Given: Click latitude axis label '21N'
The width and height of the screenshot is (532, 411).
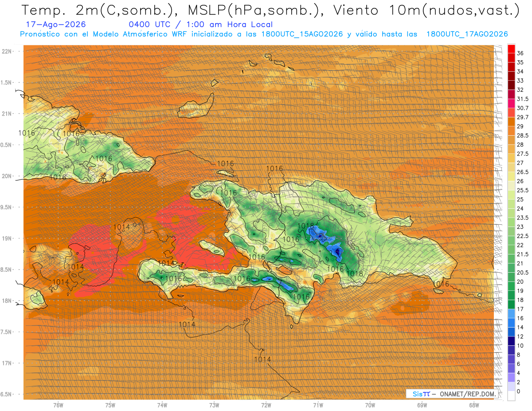Looking at the screenshot, I should coord(8,114).
